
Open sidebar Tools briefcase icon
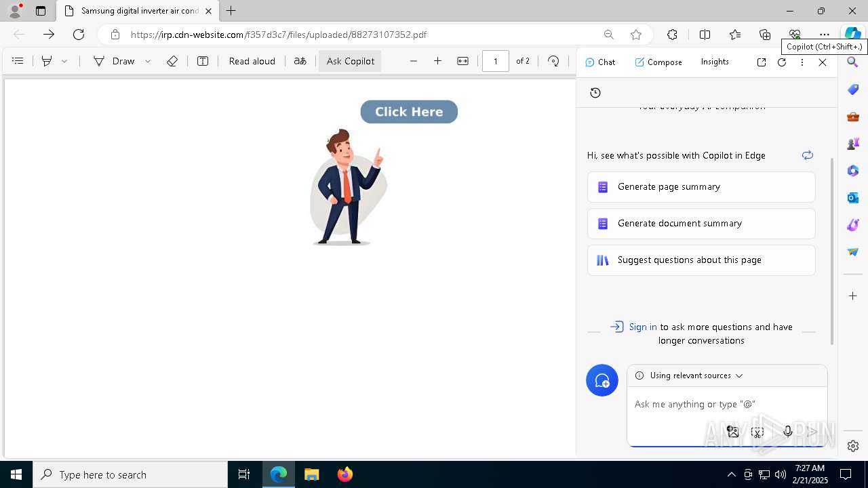pos(853,117)
